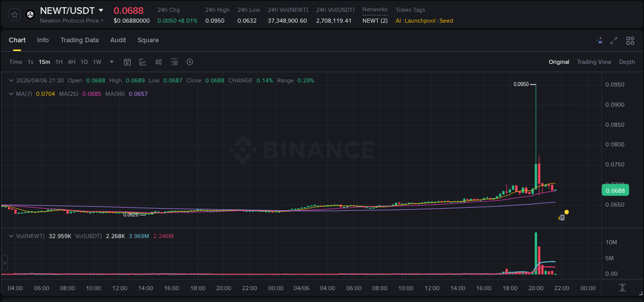Screen dimensions: 644x302
Task: Click MA(25) value 0.0685
Action: tap(91, 94)
